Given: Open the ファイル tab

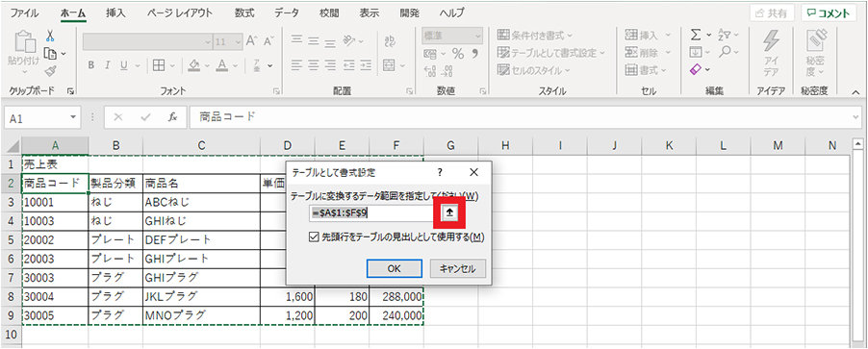Looking at the screenshot, I should (24, 13).
